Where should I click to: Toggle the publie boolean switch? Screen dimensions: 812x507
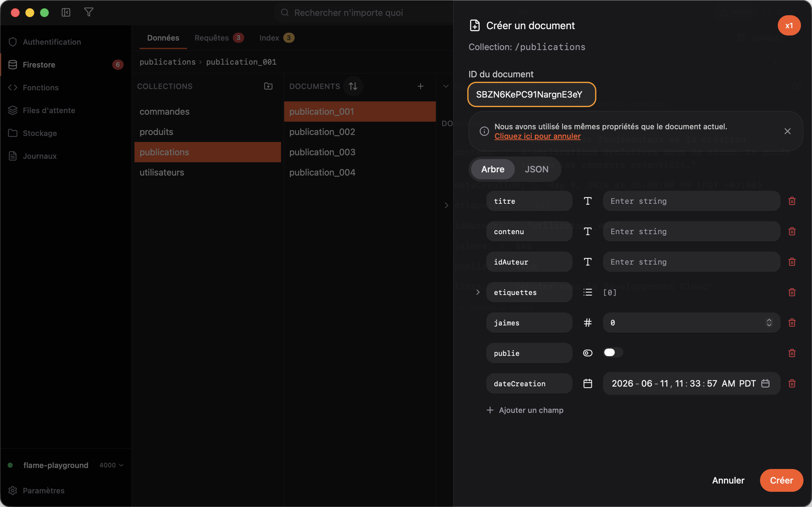tap(613, 352)
